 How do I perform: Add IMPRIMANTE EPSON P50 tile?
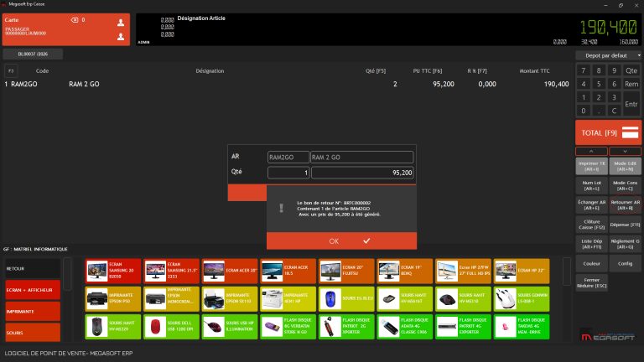pos(113,299)
